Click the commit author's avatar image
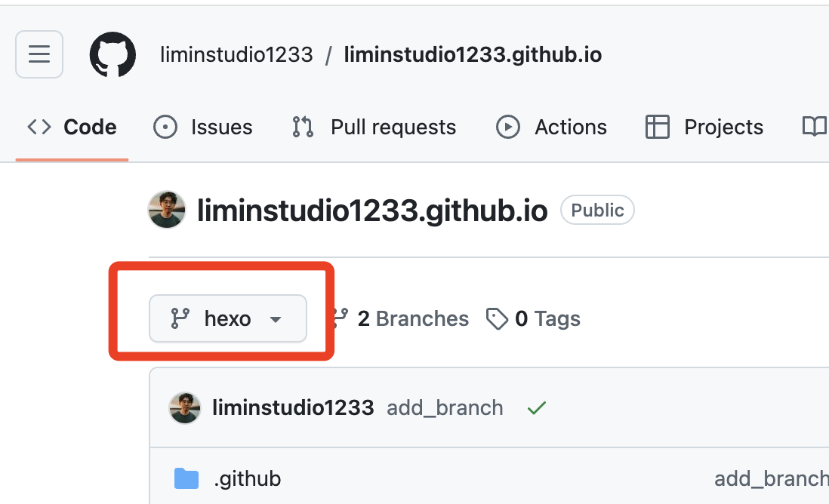Screen dimensions: 829x504 (x=185, y=408)
